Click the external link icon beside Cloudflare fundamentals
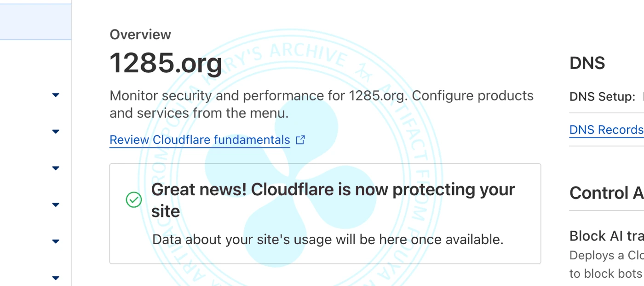 [x=300, y=140]
